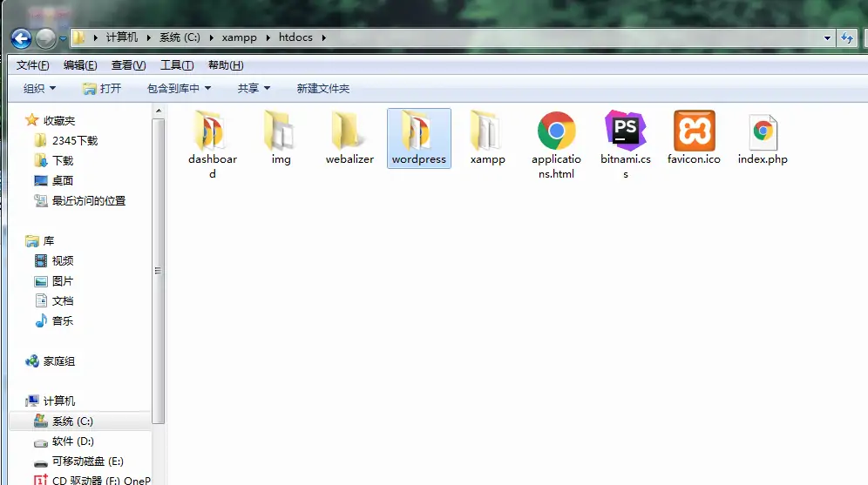Click xampp in the address breadcrumb

(x=239, y=37)
